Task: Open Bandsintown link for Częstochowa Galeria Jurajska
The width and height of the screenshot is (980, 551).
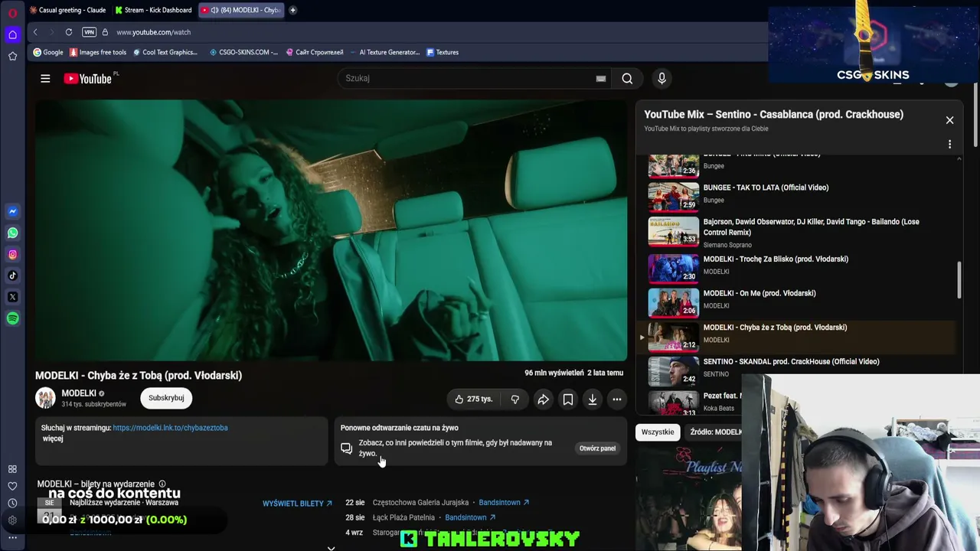Action: point(504,503)
